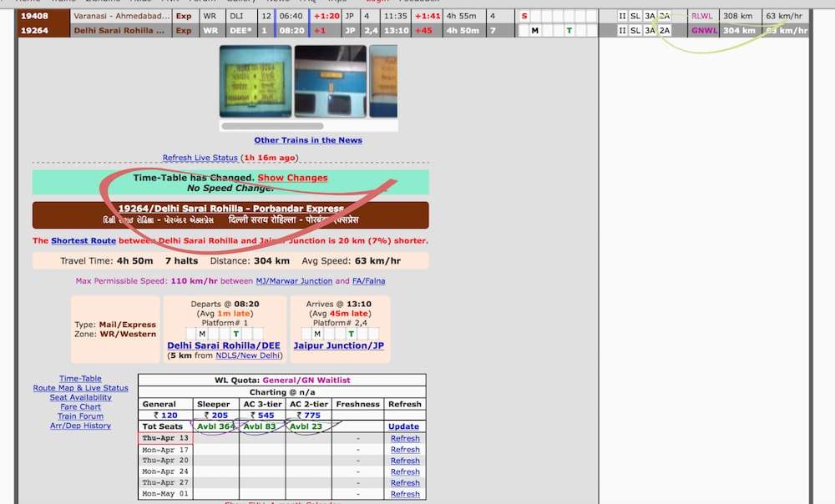
Task: Open Jaipur Junction/JP station link
Action: [x=339, y=345]
